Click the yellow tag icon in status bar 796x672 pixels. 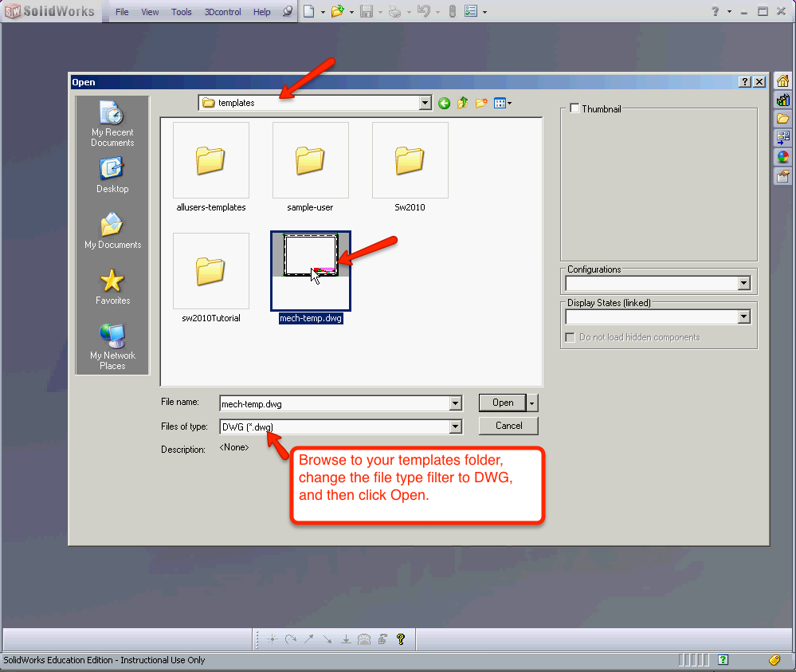(774, 660)
